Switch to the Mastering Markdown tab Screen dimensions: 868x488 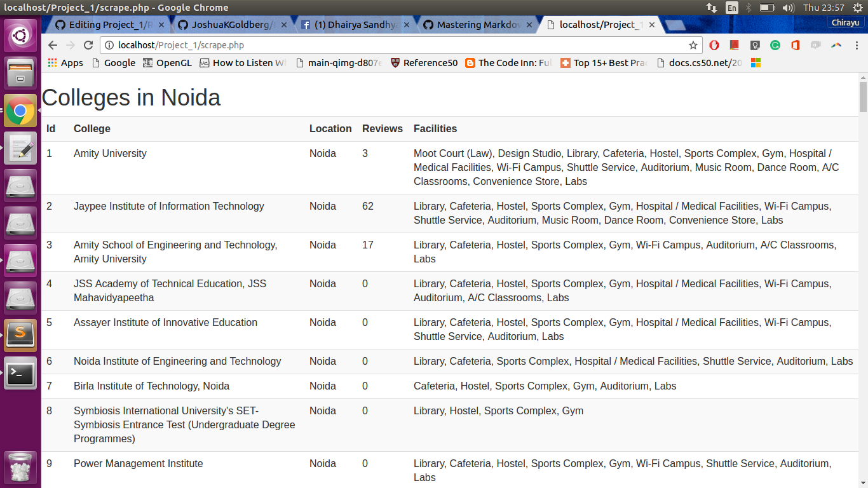[x=477, y=25]
